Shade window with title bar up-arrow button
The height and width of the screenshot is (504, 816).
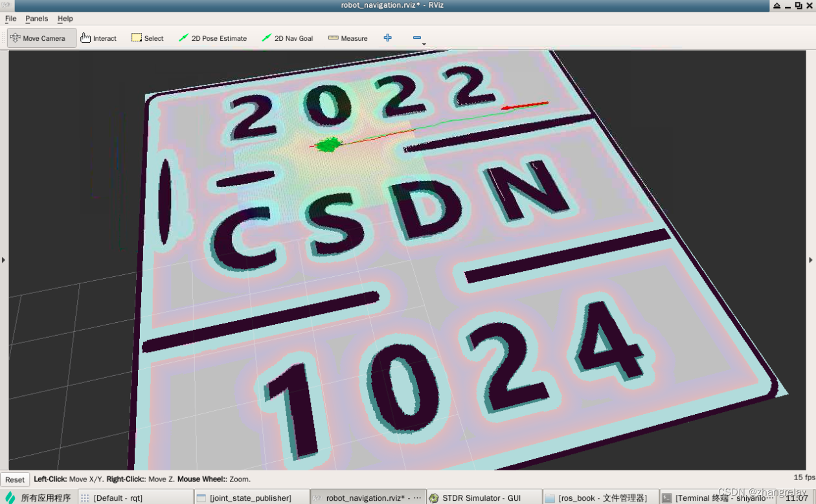[x=776, y=5]
